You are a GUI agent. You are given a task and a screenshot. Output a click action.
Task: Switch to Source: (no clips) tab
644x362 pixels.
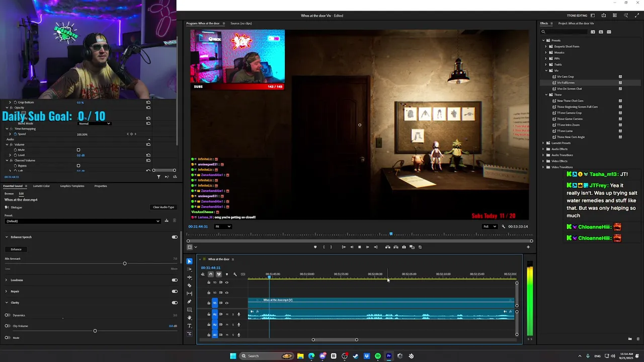click(241, 23)
